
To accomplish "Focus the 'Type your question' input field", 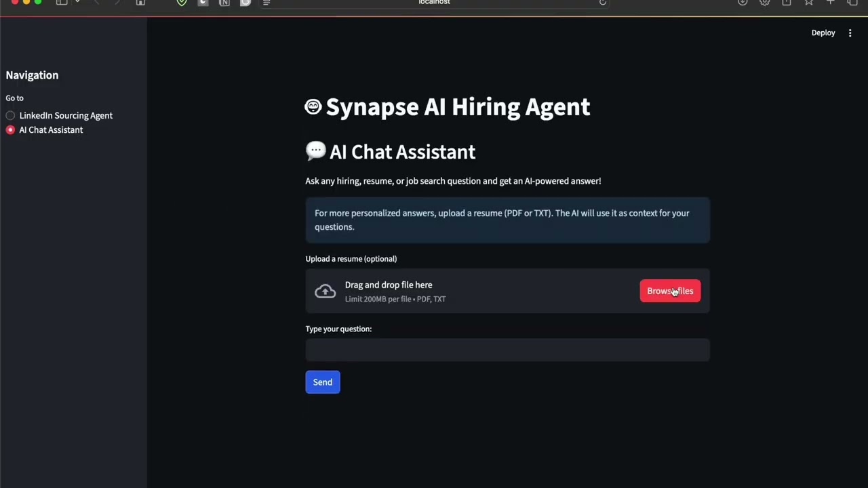I will pos(507,350).
